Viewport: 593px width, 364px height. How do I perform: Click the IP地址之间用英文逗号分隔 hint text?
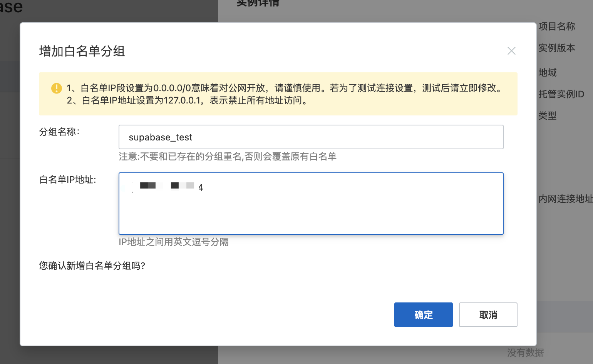tap(174, 242)
